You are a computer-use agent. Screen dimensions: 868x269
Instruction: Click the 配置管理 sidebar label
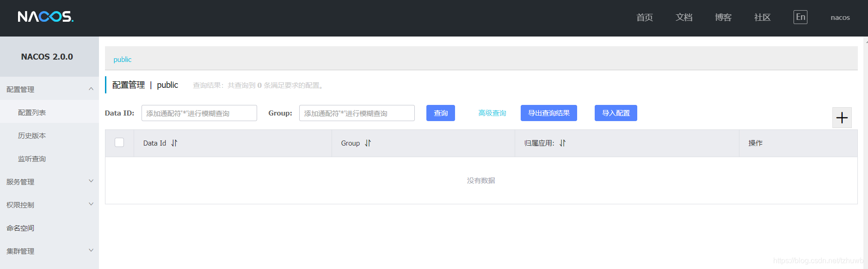[x=20, y=89]
